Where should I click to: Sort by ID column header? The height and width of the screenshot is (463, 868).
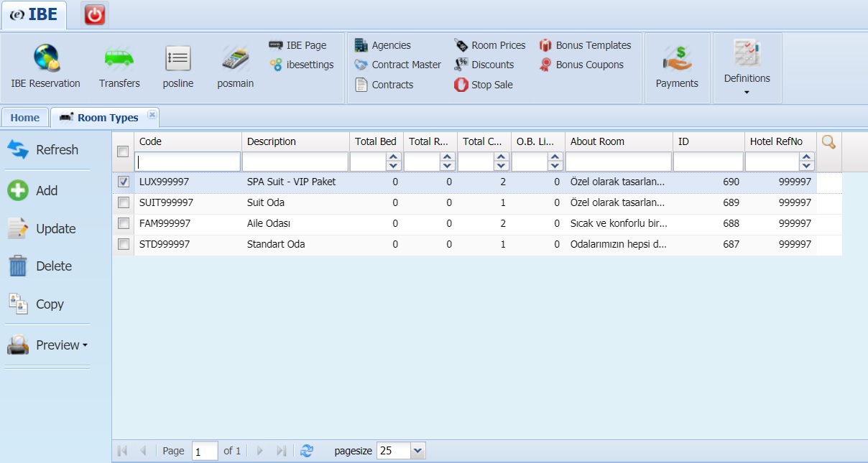point(708,141)
